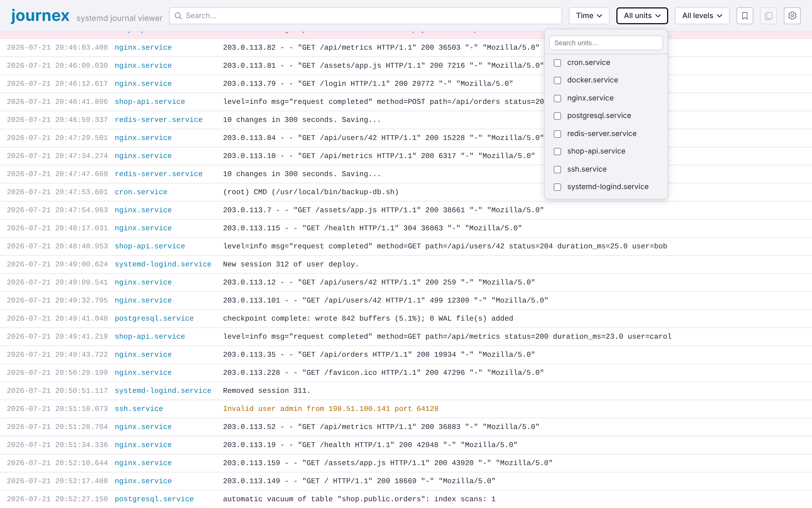The image size is (812, 508).
Task: Click the bookmark icon button
Action: [x=745, y=16]
